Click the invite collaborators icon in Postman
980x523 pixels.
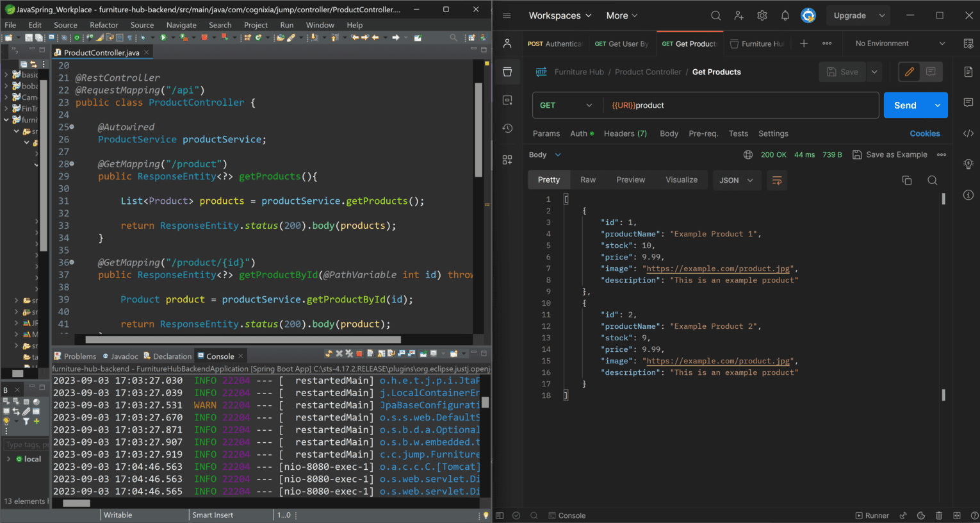(739, 15)
